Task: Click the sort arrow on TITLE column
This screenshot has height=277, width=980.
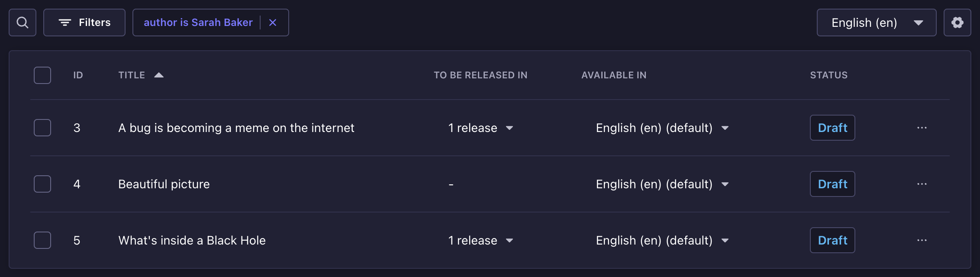Action: (159, 74)
